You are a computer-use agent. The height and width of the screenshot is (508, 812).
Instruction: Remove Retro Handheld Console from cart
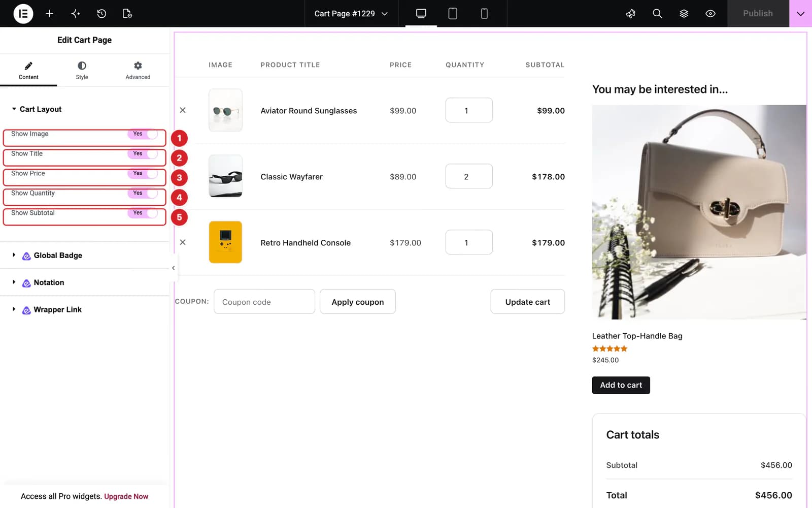pyautogui.click(x=183, y=242)
